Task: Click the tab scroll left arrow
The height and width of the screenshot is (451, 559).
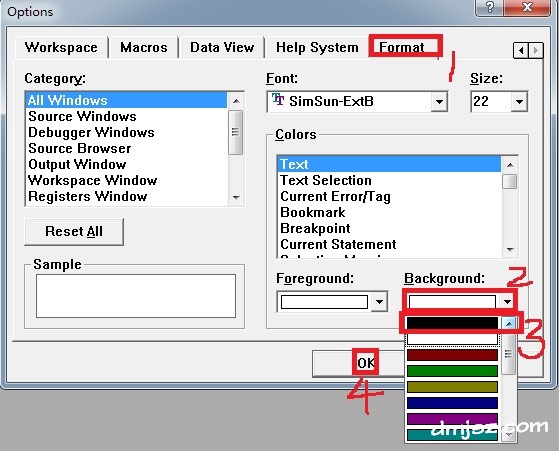Action: point(521,51)
